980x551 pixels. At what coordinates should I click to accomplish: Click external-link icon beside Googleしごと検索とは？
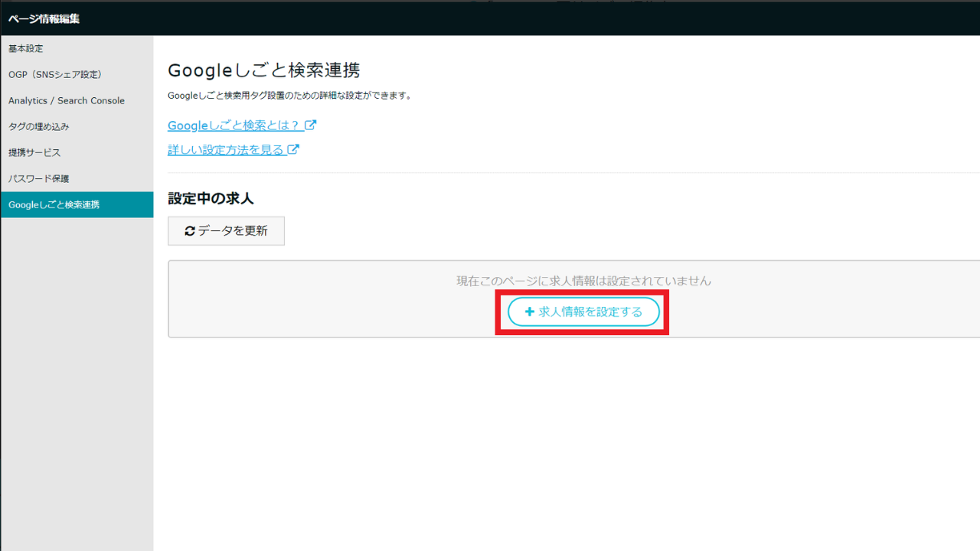[311, 125]
